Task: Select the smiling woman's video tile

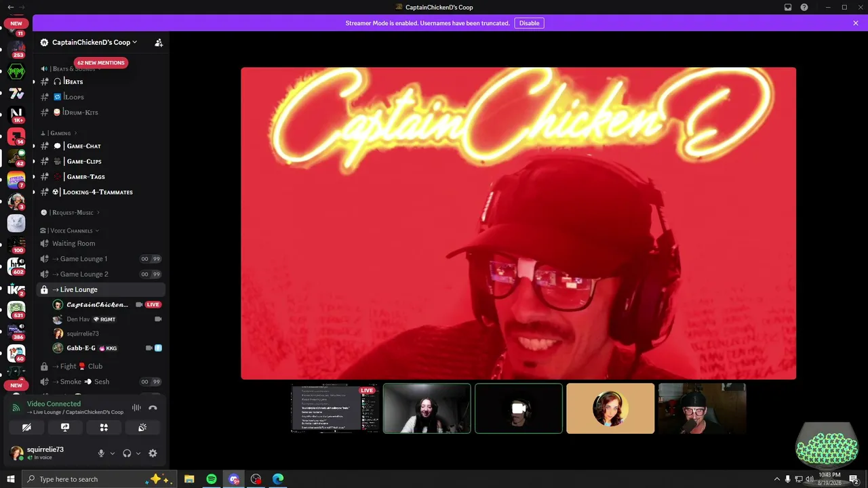Action: (x=427, y=408)
